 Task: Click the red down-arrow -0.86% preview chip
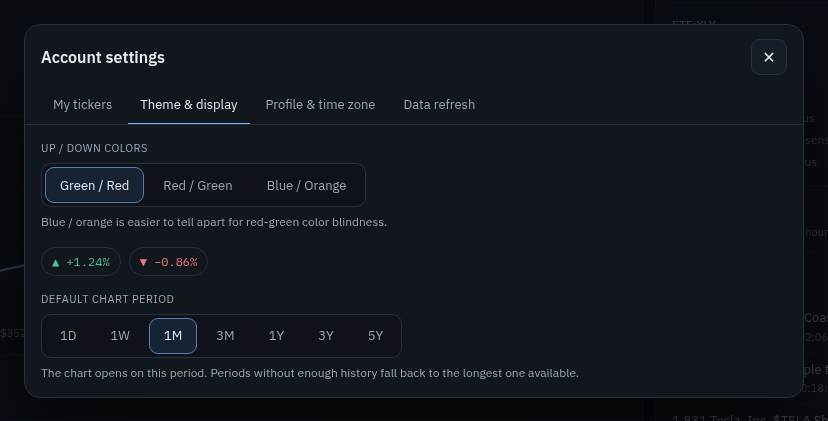[x=168, y=262]
